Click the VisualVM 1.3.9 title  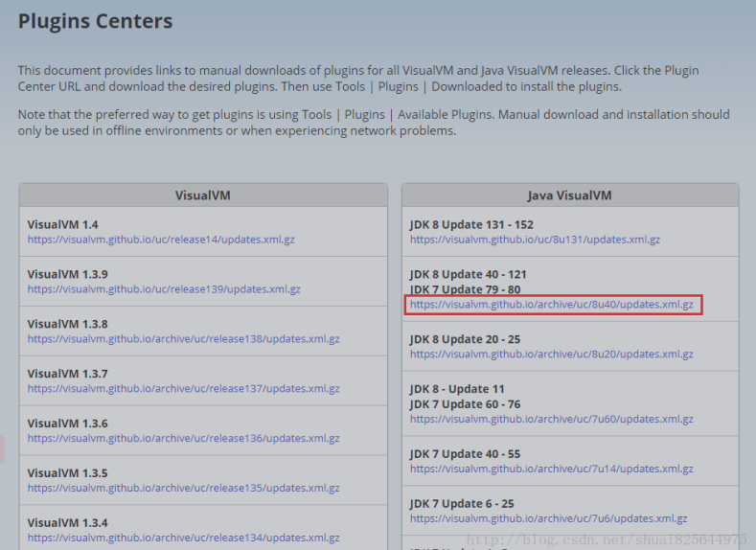67,274
